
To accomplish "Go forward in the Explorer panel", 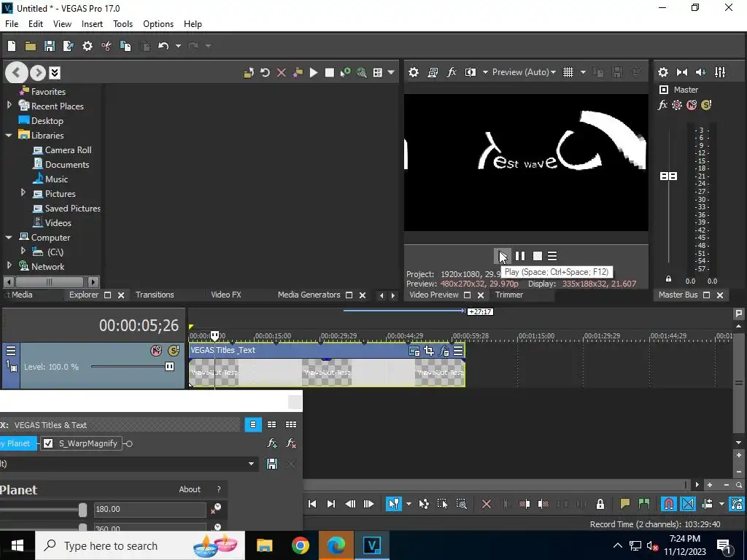I will tap(38, 72).
